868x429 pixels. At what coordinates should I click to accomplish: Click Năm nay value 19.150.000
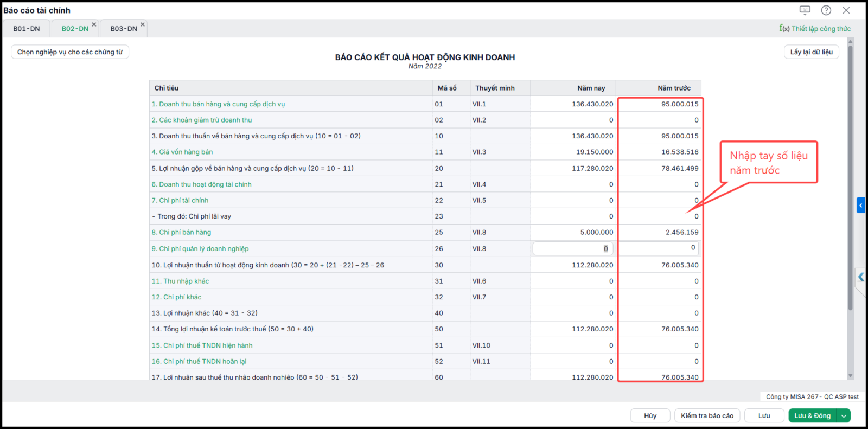click(x=595, y=152)
